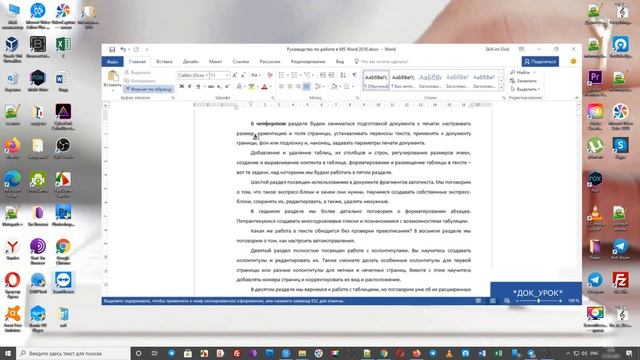Switch to the Ссылки (References) tab
Screen dimensions: 640x360
(241, 62)
